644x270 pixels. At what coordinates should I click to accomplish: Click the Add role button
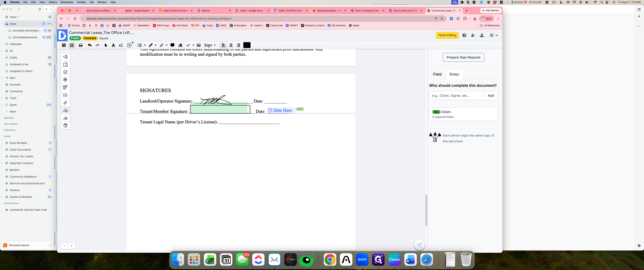point(490,95)
